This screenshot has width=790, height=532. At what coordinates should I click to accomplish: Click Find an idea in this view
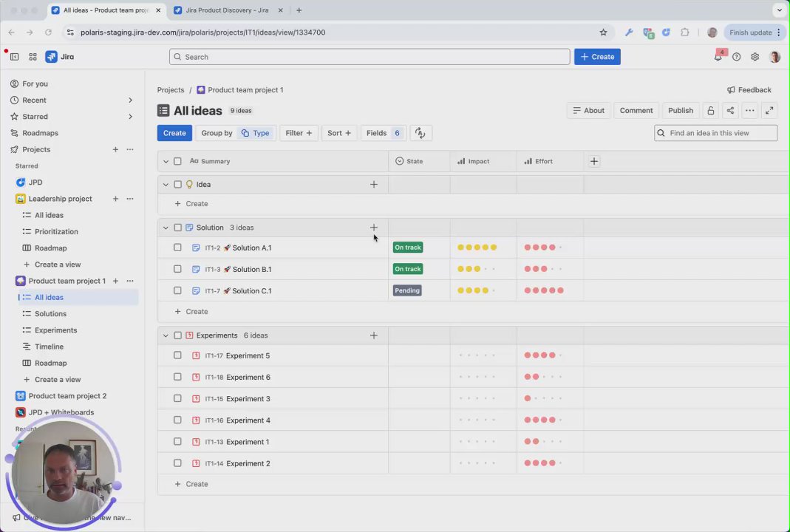coord(715,133)
